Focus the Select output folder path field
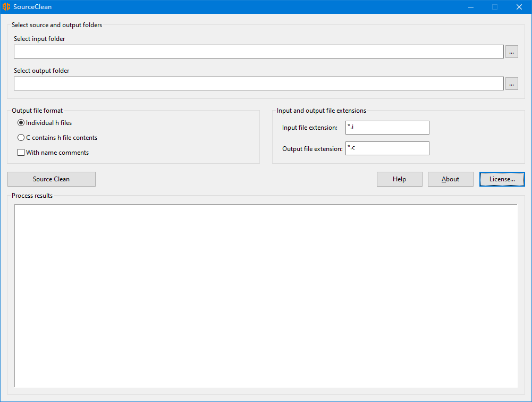The height and width of the screenshot is (402, 532). 258,83
